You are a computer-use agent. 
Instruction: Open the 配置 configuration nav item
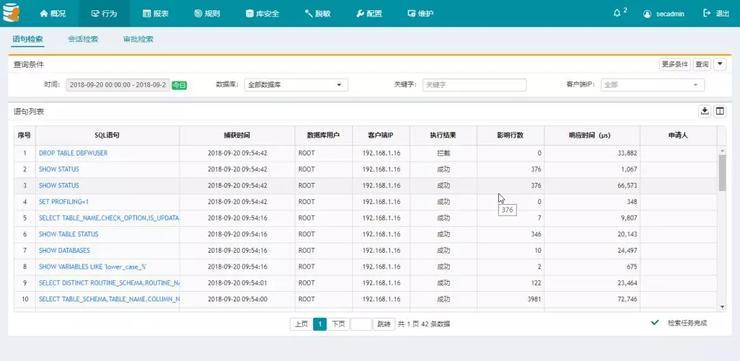[369, 14]
